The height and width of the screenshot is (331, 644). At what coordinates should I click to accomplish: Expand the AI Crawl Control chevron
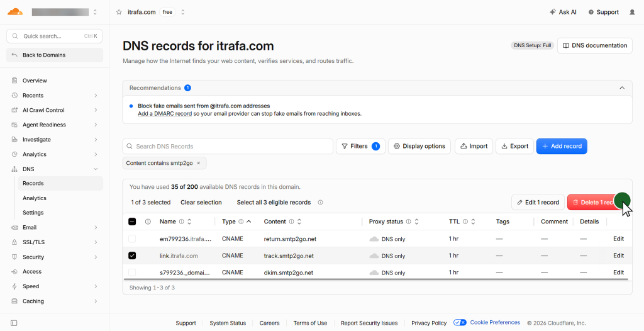tap(96, 110)
